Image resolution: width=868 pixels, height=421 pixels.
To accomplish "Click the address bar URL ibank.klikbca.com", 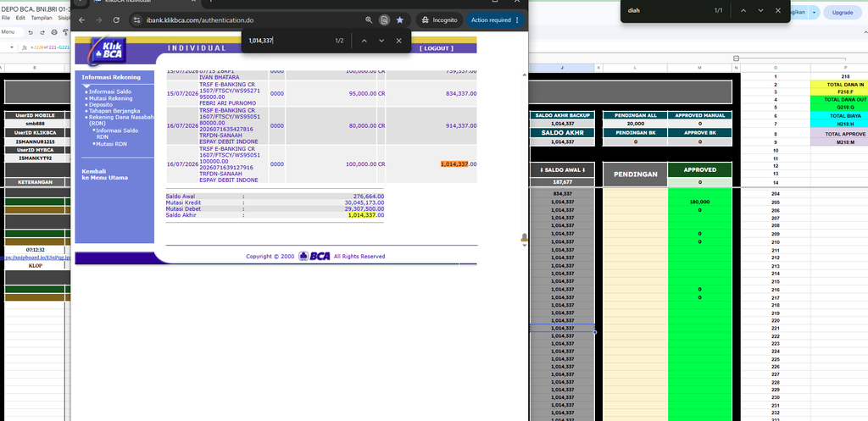I will coord(200,20).
